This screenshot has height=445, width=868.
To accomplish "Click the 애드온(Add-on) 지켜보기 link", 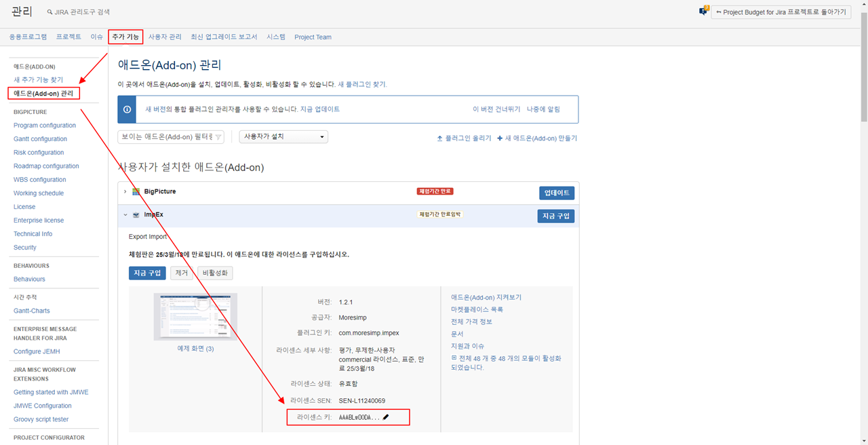I will [x=486, y=297].
